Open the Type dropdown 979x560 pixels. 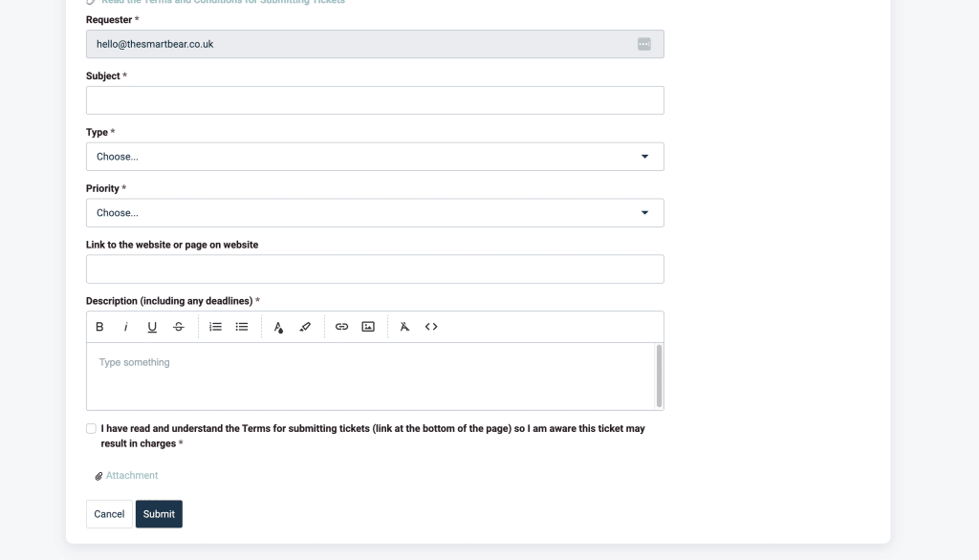375,157
